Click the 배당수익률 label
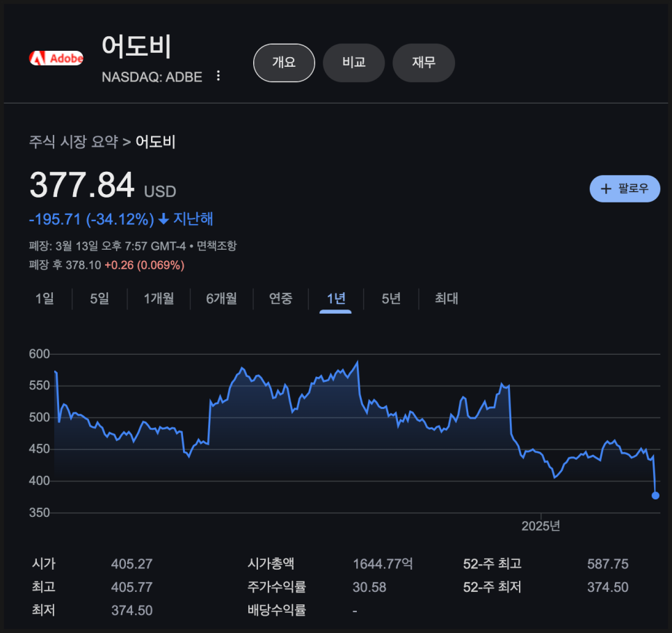 [276, 610]
